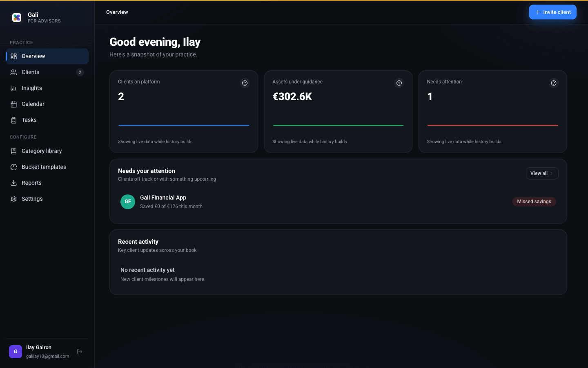The width and height of the screenshot is (588, 368).
Task: Click the Clients people icon
Action: click(13, 72)
